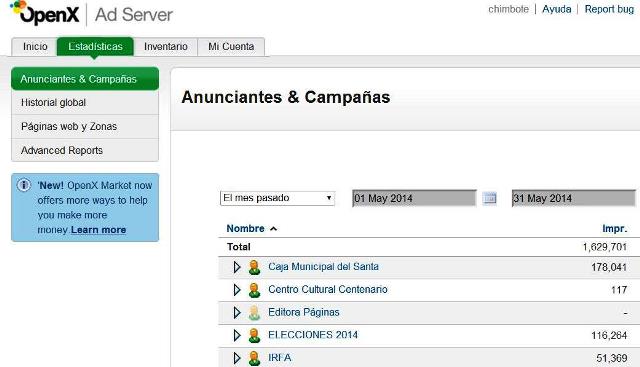Open IRFA advertiser link
This screenshot has width=640, height=367.
(280, 358)
